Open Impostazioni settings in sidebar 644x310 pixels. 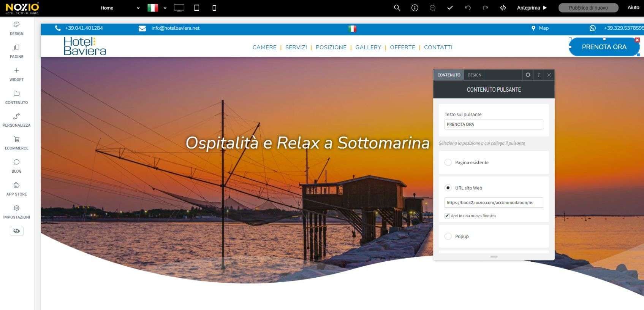point(16,212)
